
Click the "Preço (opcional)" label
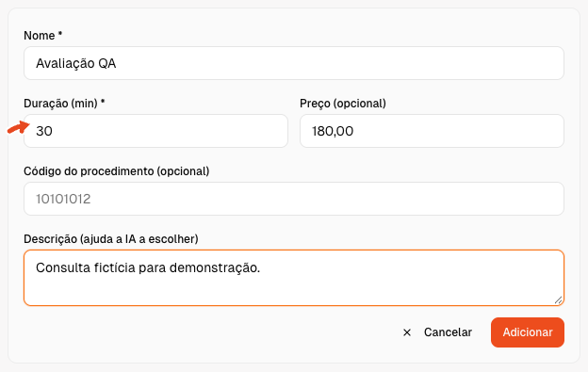click(x=343, y=104)
